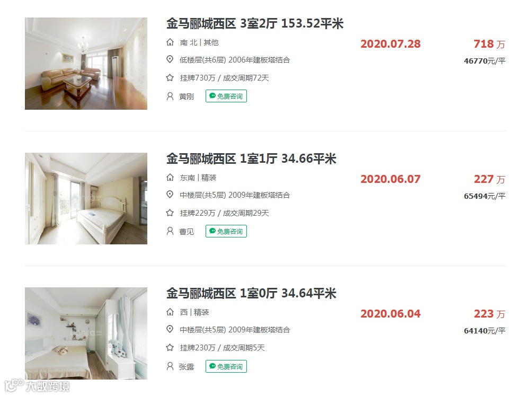
Task: Click house icon beside 南 北 | 其他
Action: tap(170, 42)
